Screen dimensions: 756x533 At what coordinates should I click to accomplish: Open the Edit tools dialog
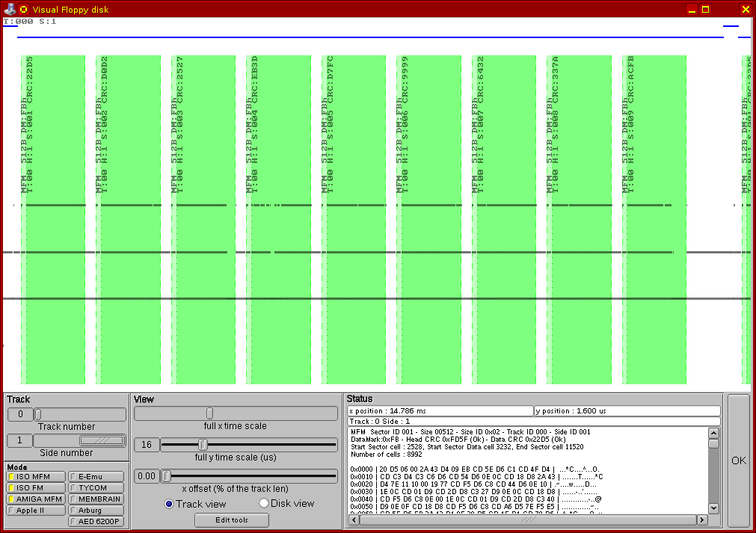232,520
